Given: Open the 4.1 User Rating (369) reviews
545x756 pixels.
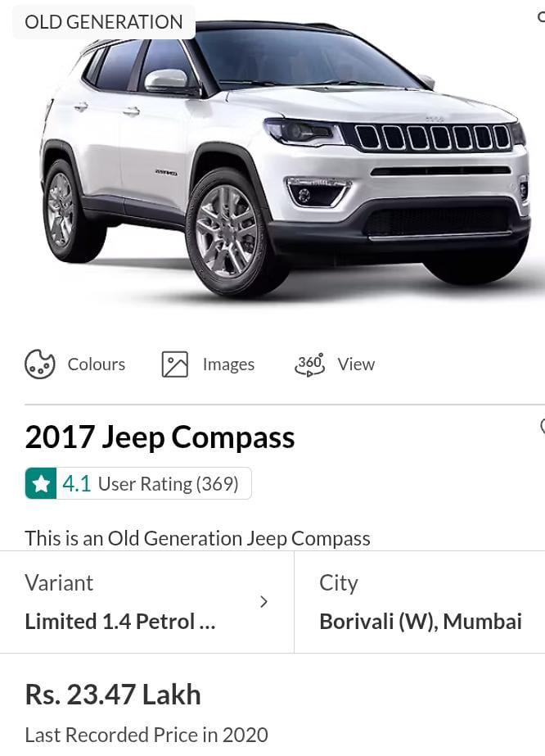Looking at the screenshot, I should pos(138,483).
